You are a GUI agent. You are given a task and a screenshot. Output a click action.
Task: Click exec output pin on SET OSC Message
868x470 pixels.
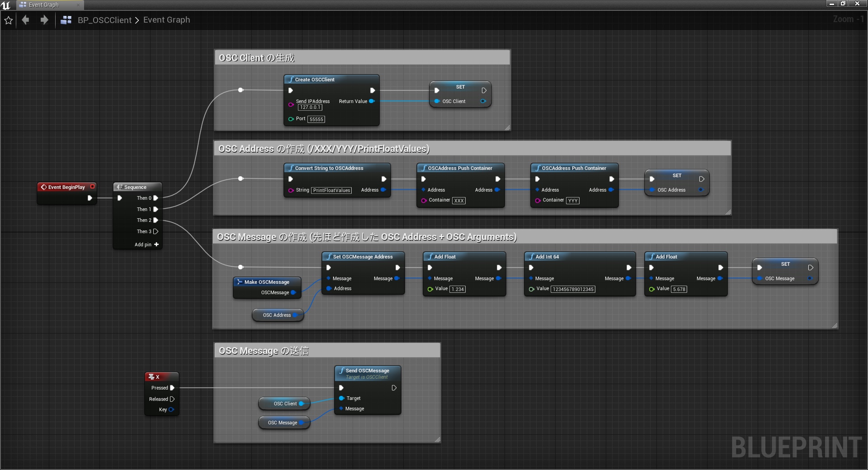811,268
